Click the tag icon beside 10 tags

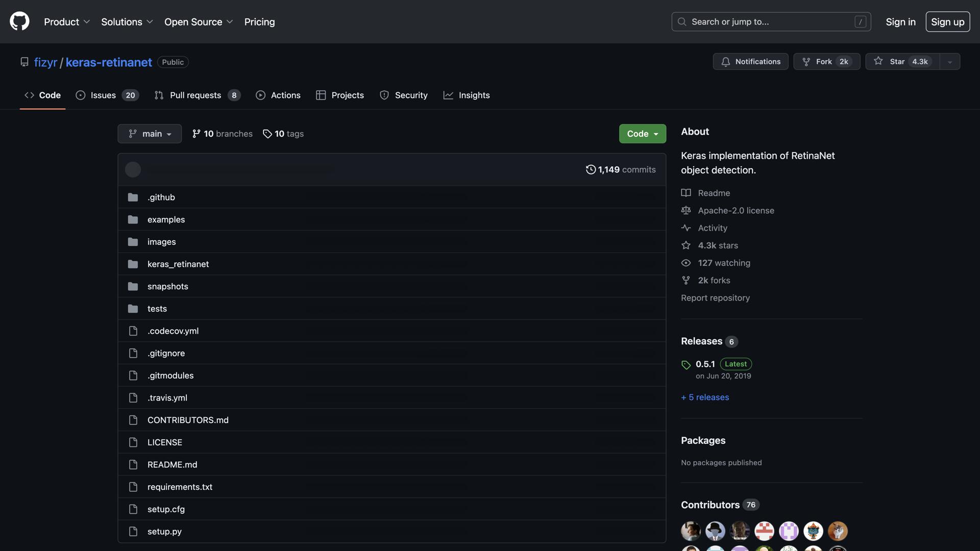pyautogui.click(x=267, y=134)
